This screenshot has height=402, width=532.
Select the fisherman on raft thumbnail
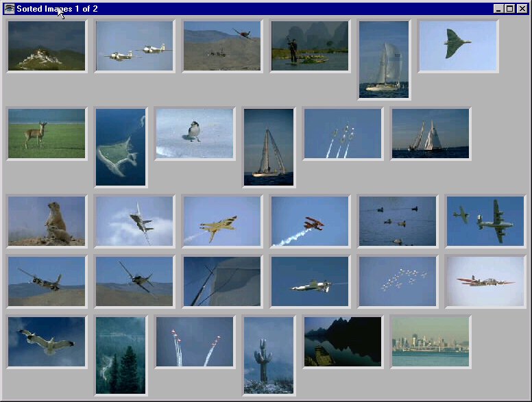point(310,46)
